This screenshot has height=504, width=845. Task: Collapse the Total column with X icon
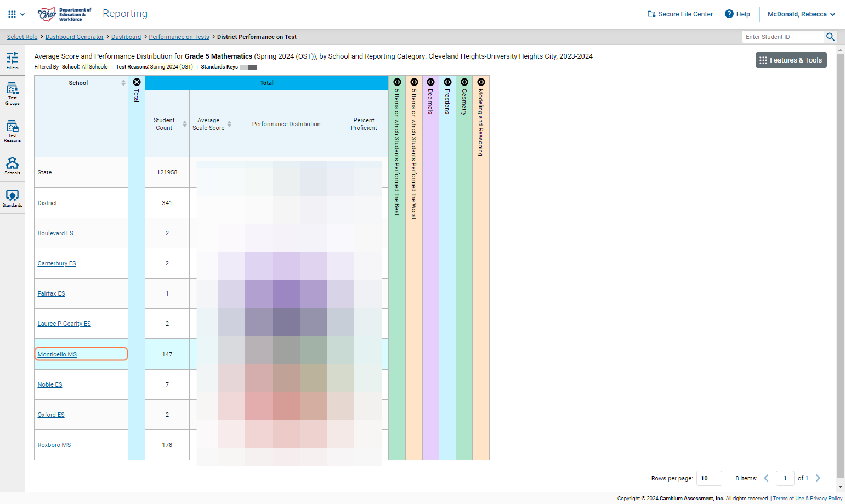[137, 82]
